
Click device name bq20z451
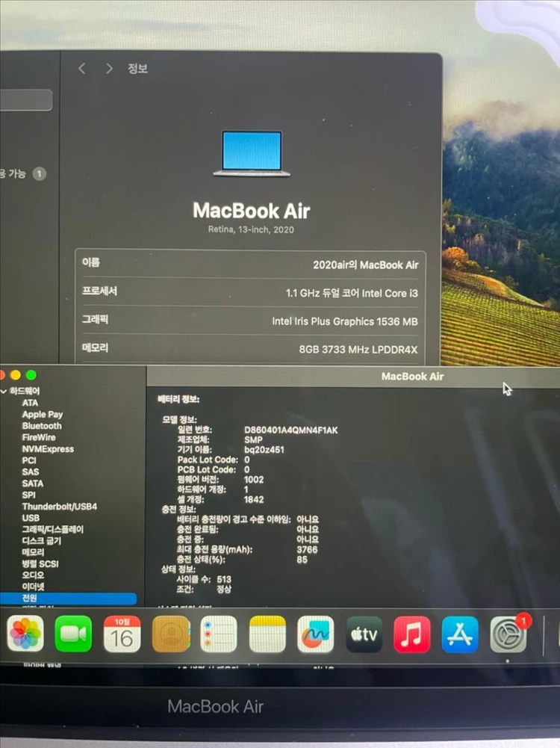point(264,450)
